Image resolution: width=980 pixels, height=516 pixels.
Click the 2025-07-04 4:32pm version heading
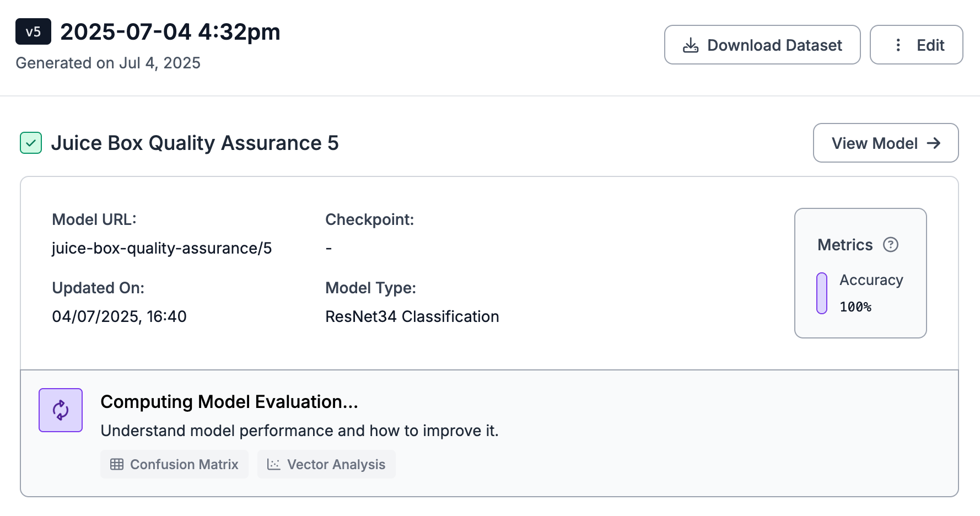coord(170,32)
